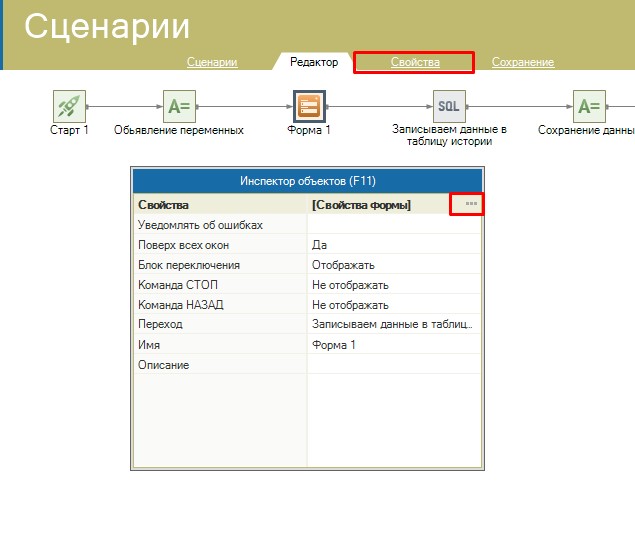Click the Сценарии page heading
Image resolution: width=635 pixels, height=537 pixels.
pyautogui.click(x=107, y=26)
